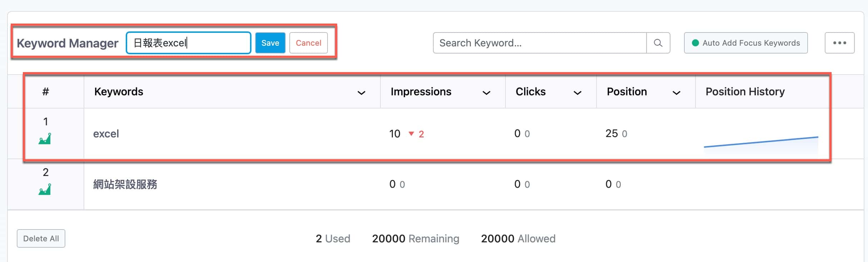Sort by Clicks column chevron
868x262 pixels.
coord(578,93)
